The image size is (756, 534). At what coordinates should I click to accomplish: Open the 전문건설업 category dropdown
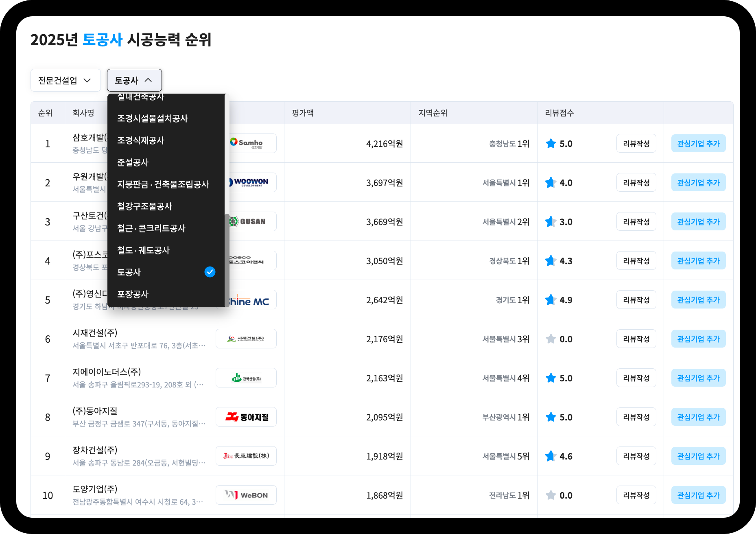(66, 80)
